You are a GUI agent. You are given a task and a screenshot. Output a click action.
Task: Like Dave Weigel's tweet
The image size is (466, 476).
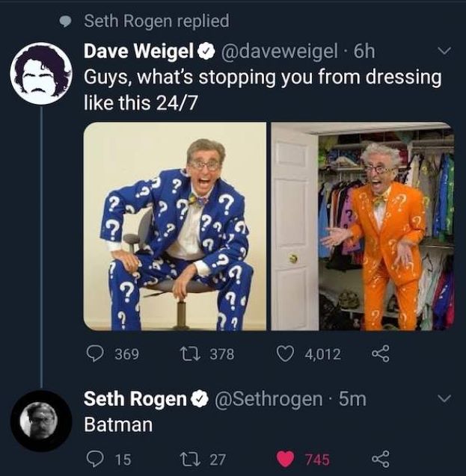(286, 353)
